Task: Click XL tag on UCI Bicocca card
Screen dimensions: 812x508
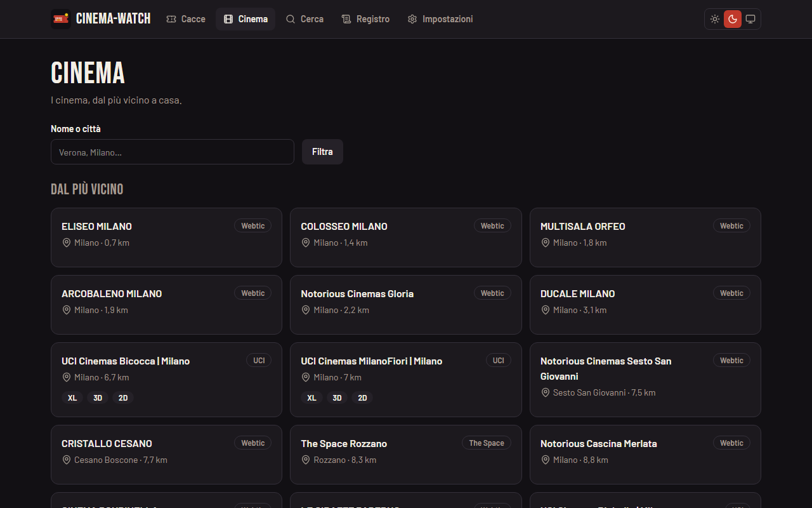Action: click(72, 398)
